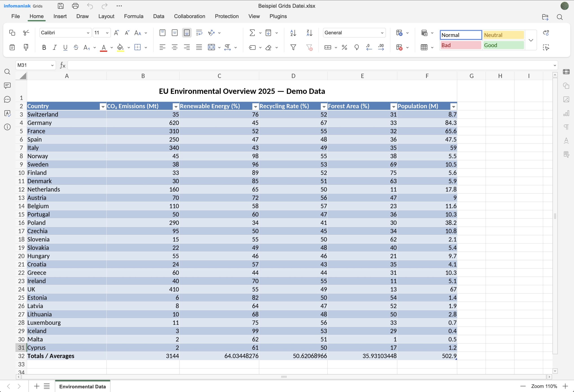Apply the Good cell style

pos(503,45)
